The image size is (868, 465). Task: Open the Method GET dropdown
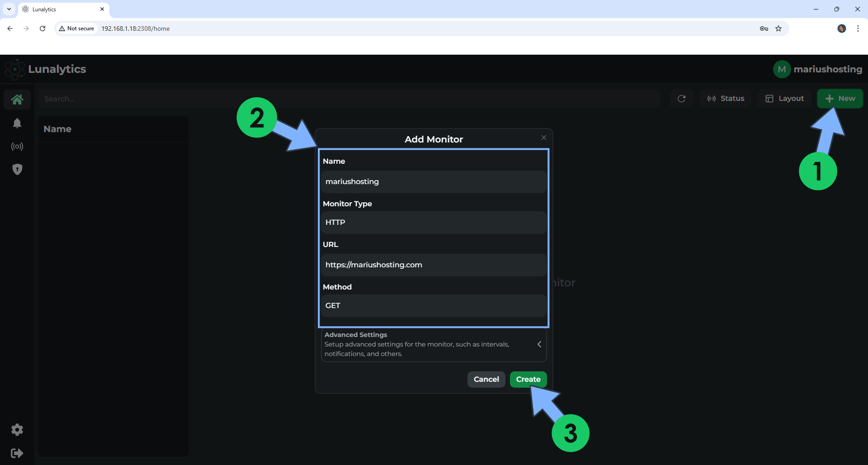pos(434,306)
